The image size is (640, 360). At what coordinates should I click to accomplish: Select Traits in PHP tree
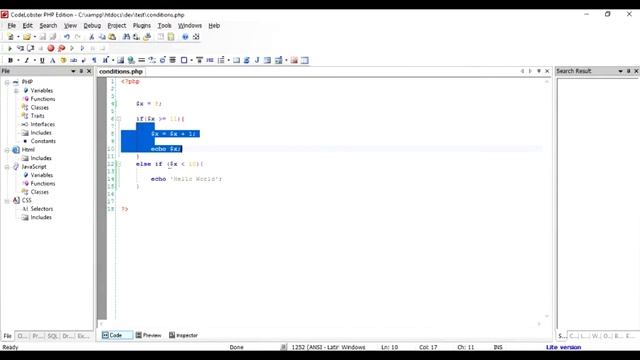(37, 116)
